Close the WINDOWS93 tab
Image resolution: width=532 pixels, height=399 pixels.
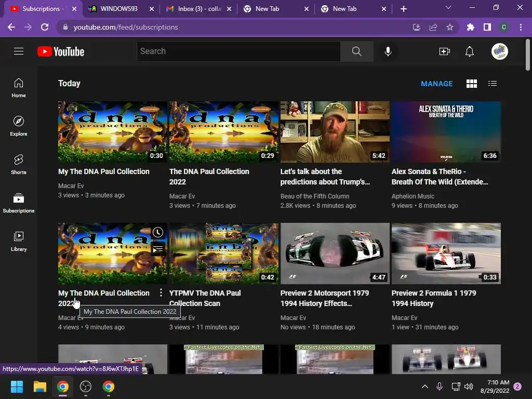pyautogui.click(x=152, y=9)
